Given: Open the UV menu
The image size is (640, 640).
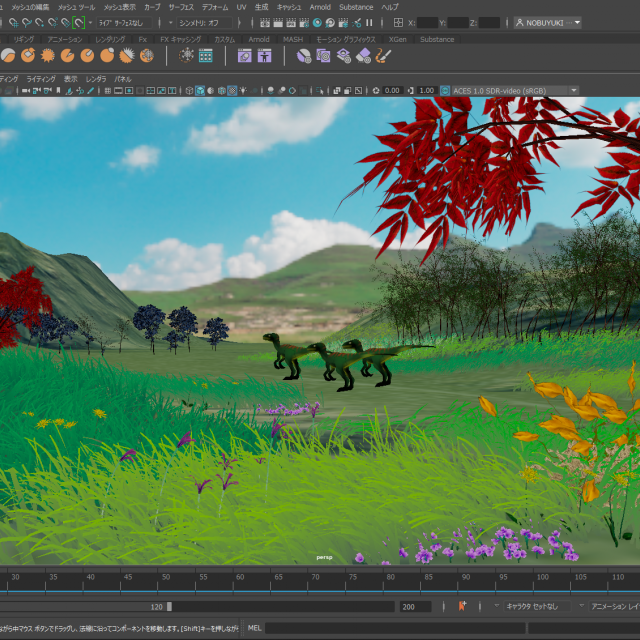Looking at the screenshot, I should click(242, 7).
